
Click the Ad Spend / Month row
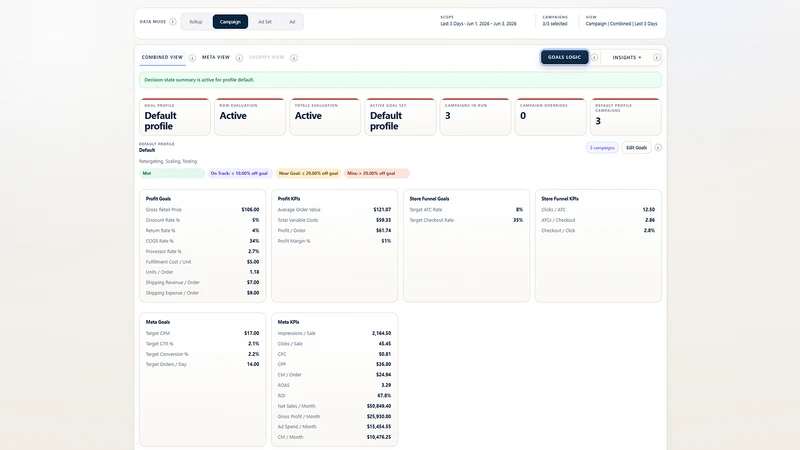coord(334,427)
